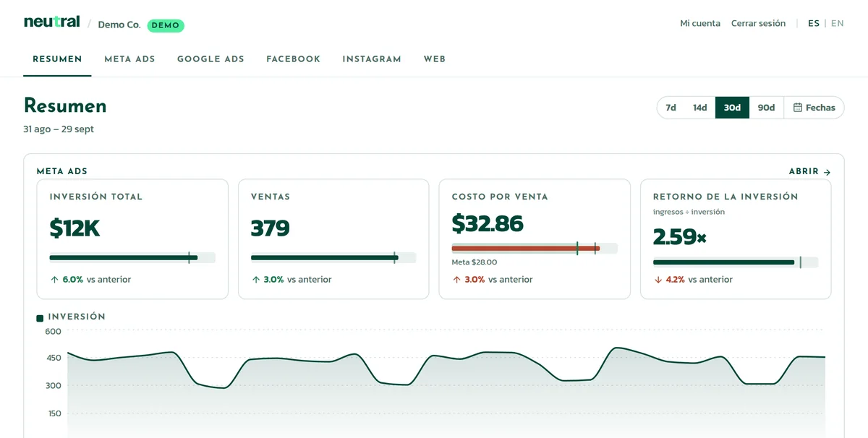This screenshot has height=438, width=868.
Task: Click the ingresos ÷ inversión subtitle
Action: click(x=689, y=212)
